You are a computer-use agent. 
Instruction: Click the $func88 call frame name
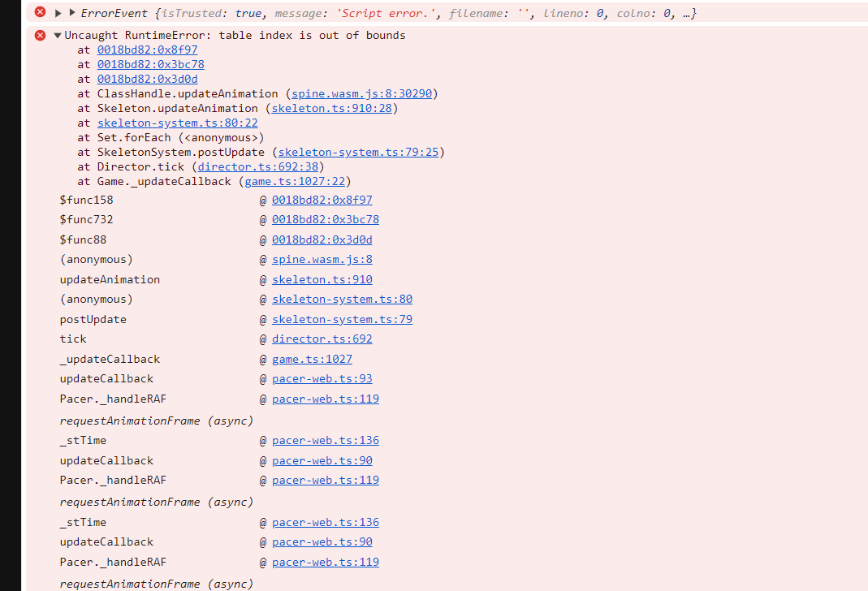point(83,239)
